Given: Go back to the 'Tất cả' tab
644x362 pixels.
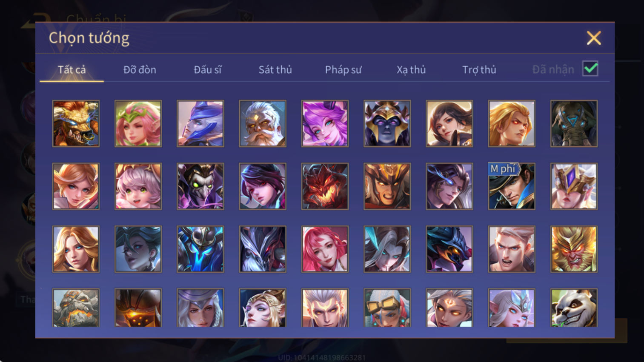Looking at the screenshot, I should point(72,70).
